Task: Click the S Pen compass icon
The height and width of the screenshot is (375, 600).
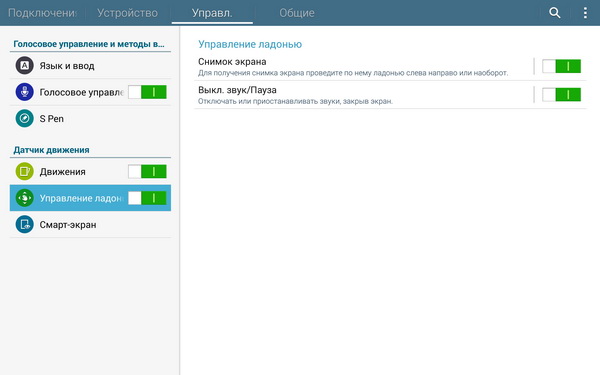Action: tap(24, 119)
